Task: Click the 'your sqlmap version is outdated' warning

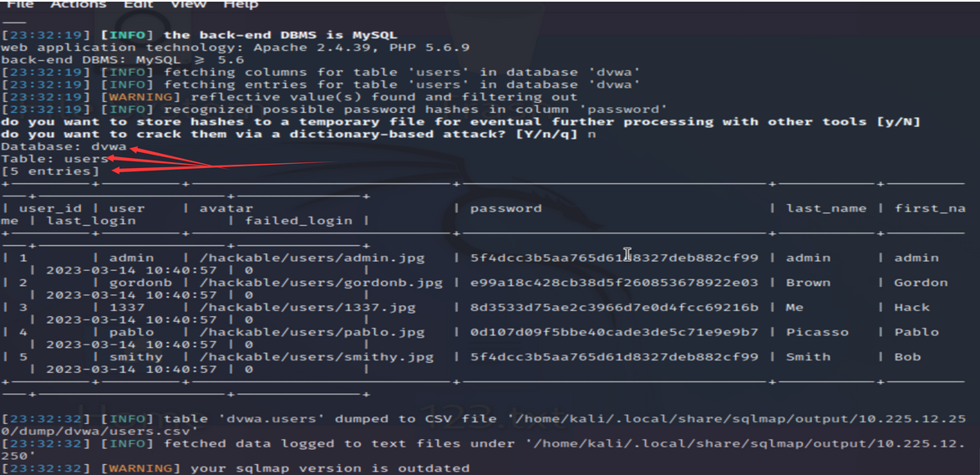Action: pos(236,468)
